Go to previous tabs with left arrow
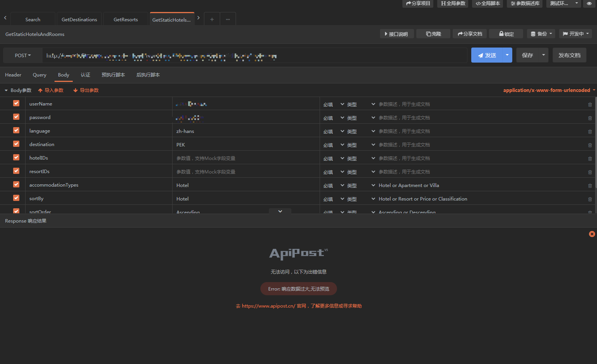This screenshot has width=597, height=364. pyautogui.click(x=5, y=18)
